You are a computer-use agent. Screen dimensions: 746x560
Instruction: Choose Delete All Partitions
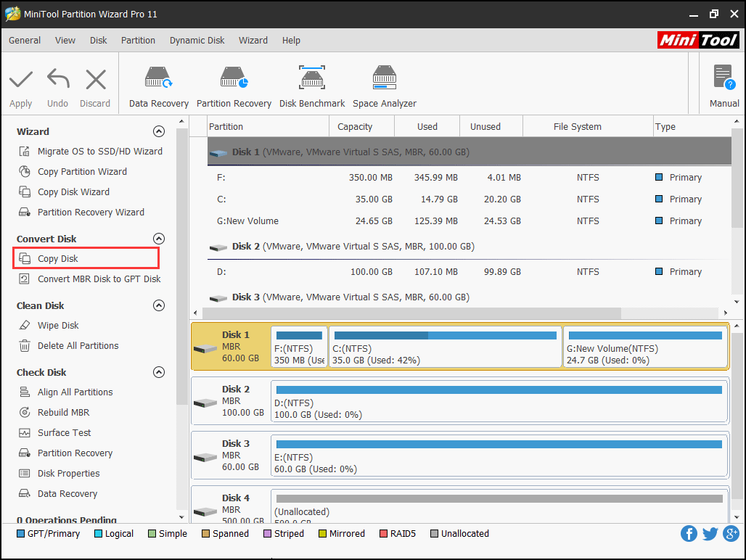pyautogui.click(x=68, y=346)
